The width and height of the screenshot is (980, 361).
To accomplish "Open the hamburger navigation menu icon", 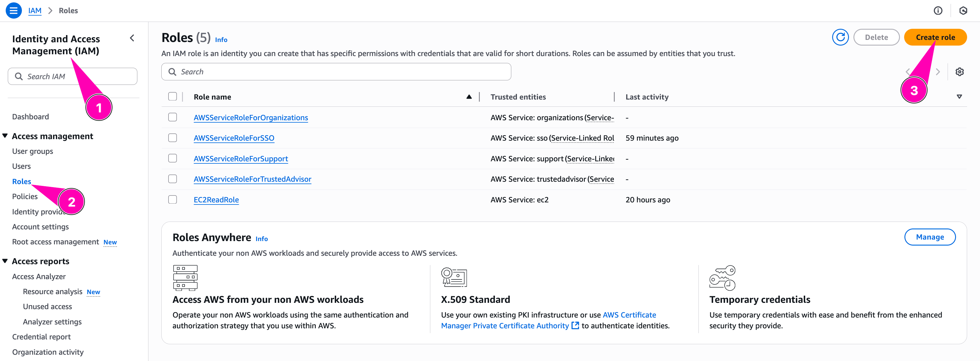I will pyautogui.click(x=13, y=10).
